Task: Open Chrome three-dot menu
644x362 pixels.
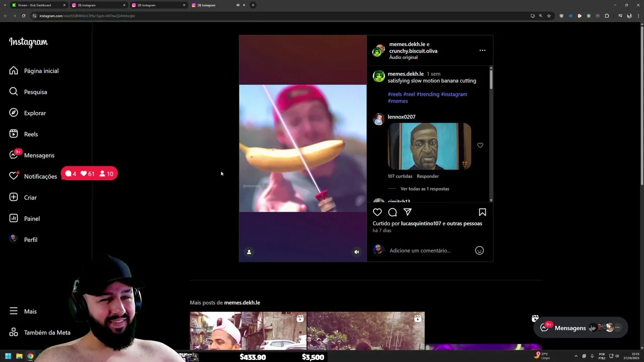Action: [x=638, y=16]
